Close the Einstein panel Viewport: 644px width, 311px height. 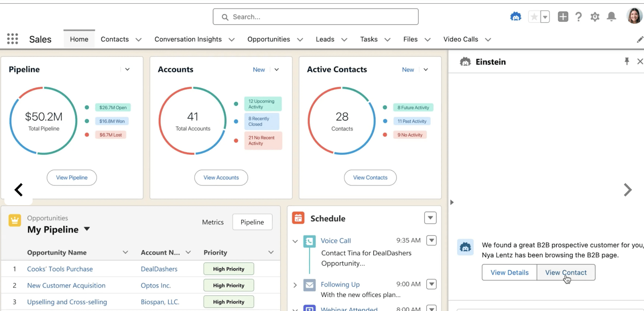[x=640, y=61]
